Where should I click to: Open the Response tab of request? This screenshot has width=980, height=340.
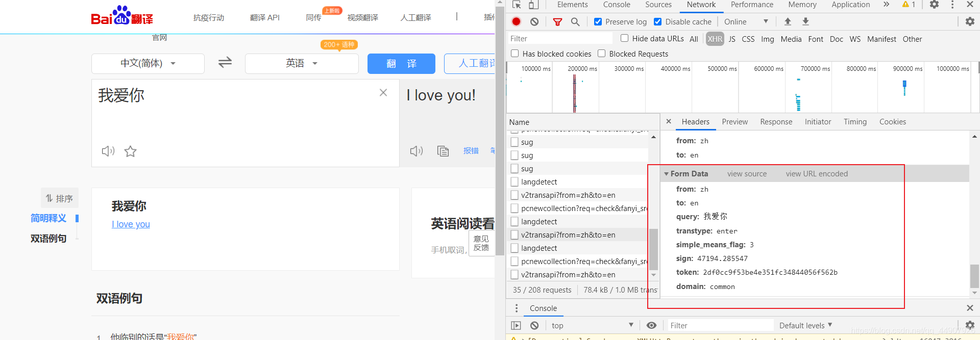[x=776, y=121]
